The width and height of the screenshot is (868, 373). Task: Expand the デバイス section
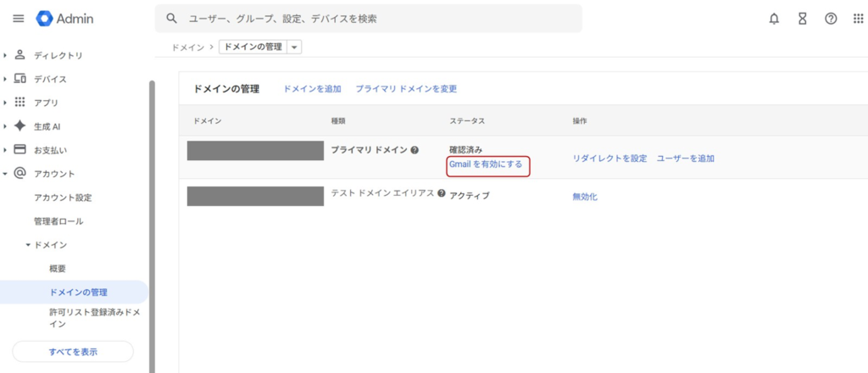pos(5,80)
